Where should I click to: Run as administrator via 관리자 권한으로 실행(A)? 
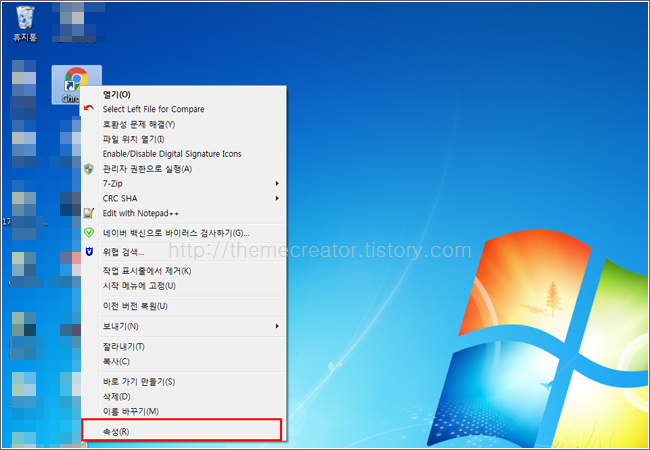tap(184, 169)
